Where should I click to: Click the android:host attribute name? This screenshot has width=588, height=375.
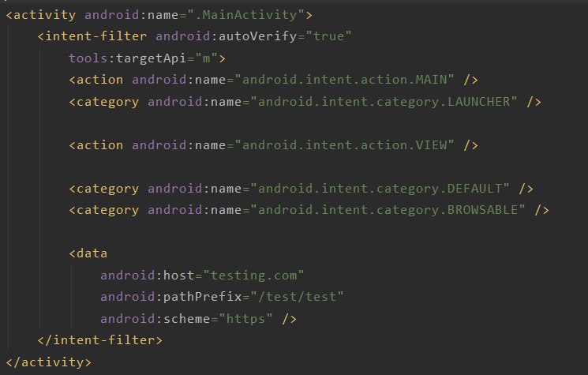tap(147, 276)
